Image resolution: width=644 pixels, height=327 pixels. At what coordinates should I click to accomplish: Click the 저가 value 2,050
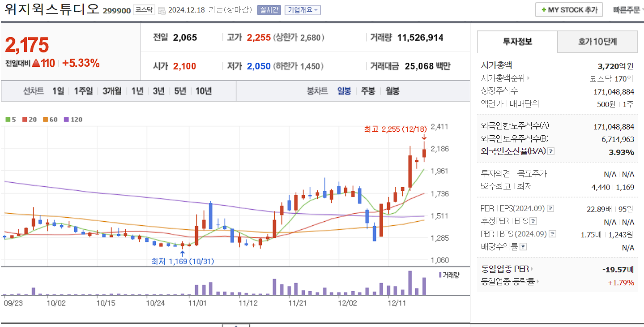click(x=259, y=66)
